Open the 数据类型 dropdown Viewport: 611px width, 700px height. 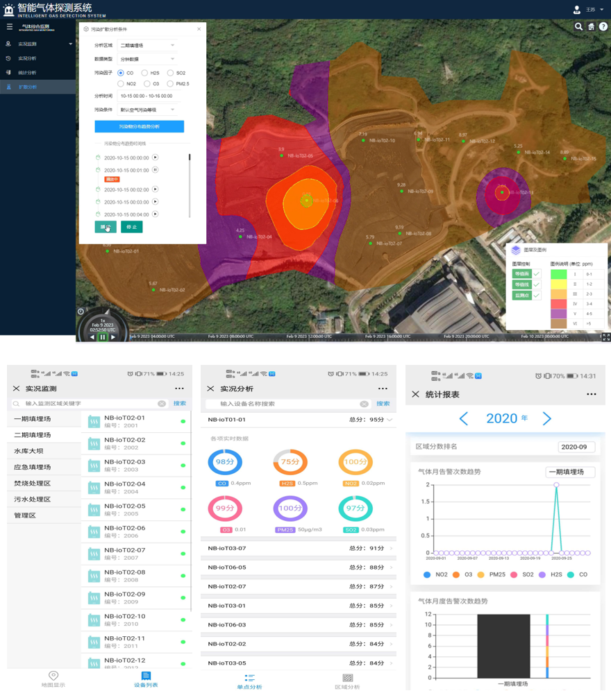(147, 59)
